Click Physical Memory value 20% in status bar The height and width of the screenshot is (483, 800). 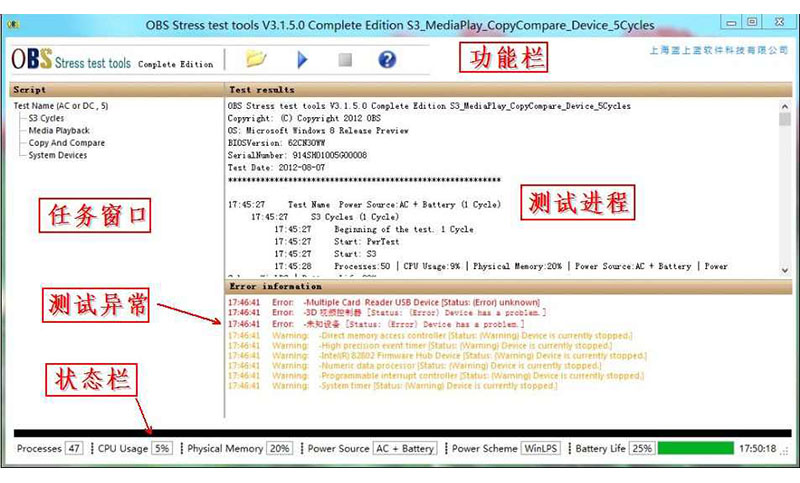coord(280,448)
